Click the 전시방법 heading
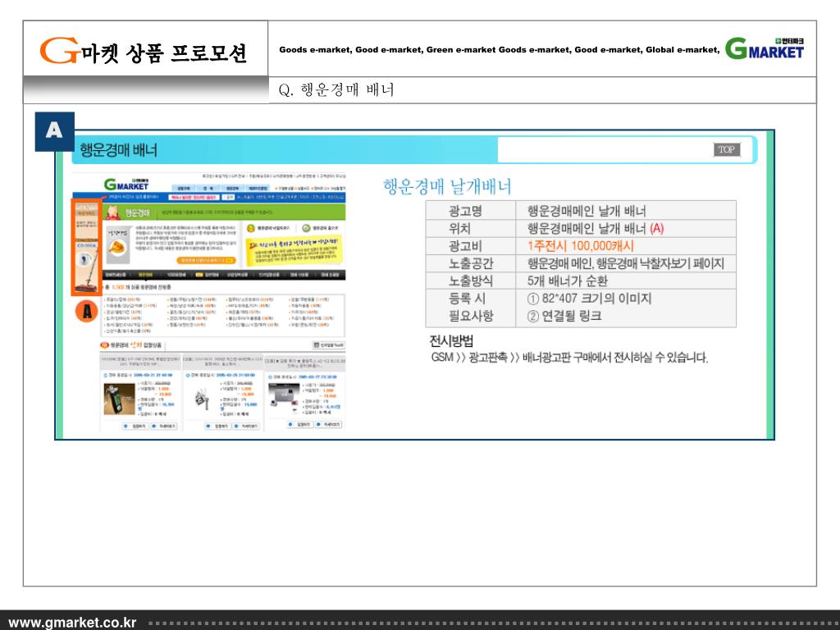 point(451,340)
